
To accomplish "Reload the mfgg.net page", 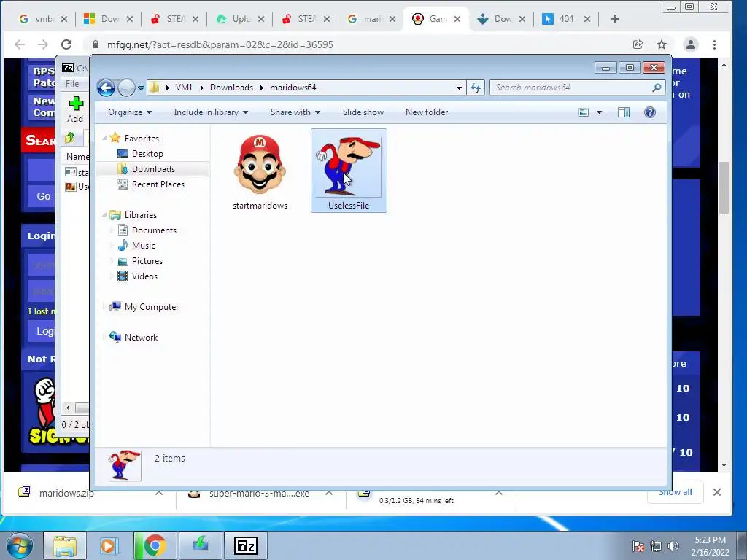I will (x=66, y=44).
